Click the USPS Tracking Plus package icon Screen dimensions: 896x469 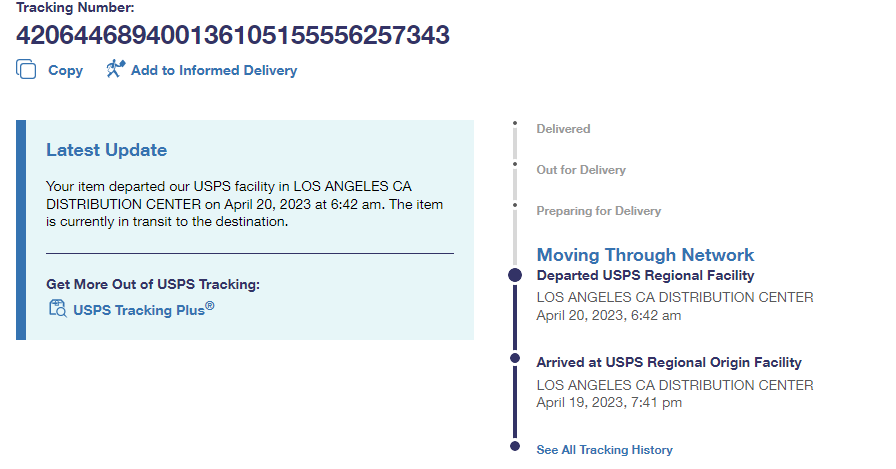tap(57, 308)
